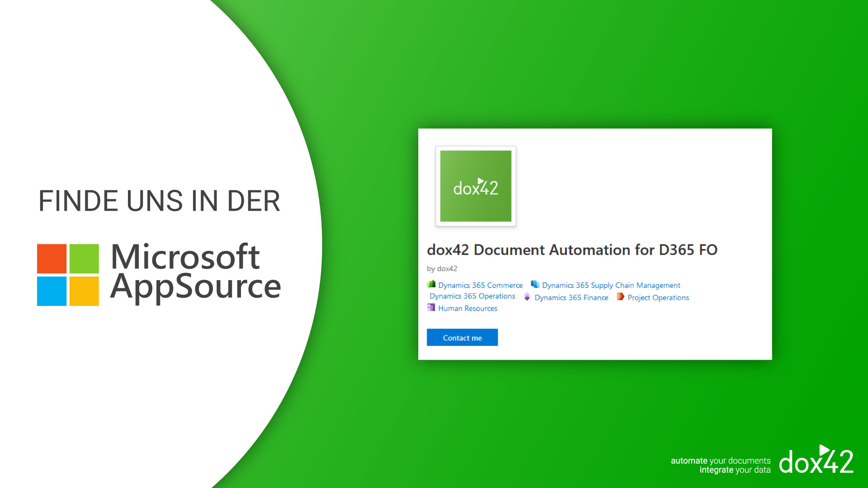Click the 'automate your documents' tagline
Image resolution: width=868 pixels, height=488 pixels.
point(721,460)
